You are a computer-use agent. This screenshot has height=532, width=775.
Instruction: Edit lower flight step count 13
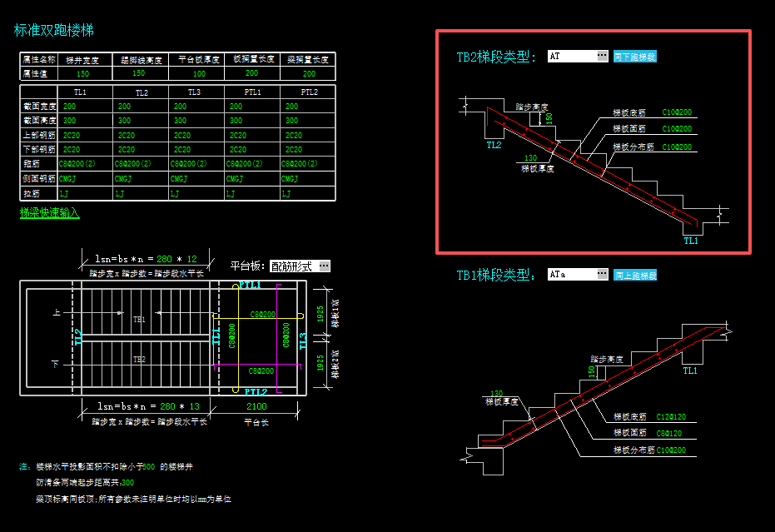tap(194, 406)
